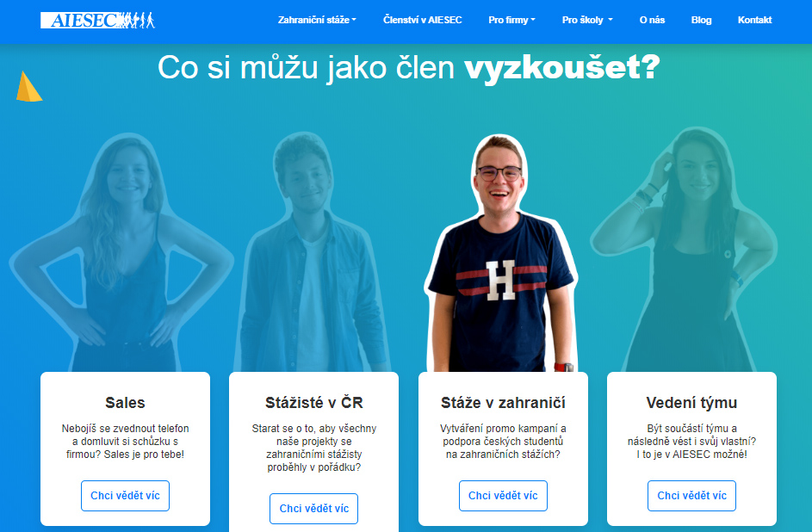Open the O nás menu item
The image size is (812, 532).
tap(652, 20)
